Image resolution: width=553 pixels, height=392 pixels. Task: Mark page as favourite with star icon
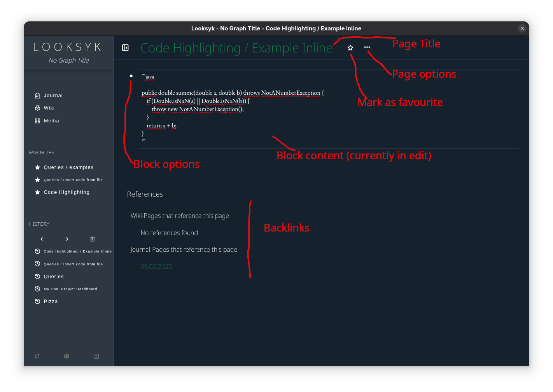click(350, 47)
